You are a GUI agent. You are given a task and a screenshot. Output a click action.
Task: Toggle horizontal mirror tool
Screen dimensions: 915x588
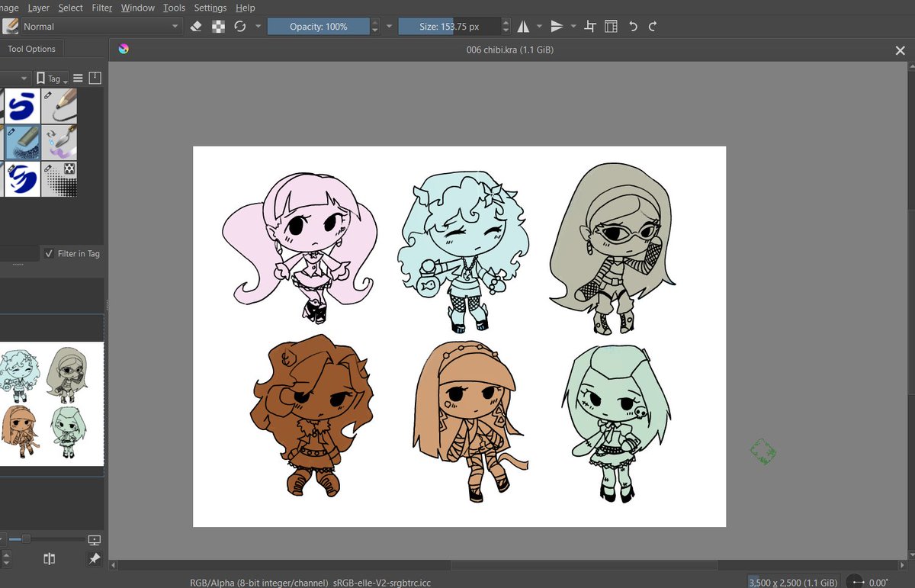523,26
